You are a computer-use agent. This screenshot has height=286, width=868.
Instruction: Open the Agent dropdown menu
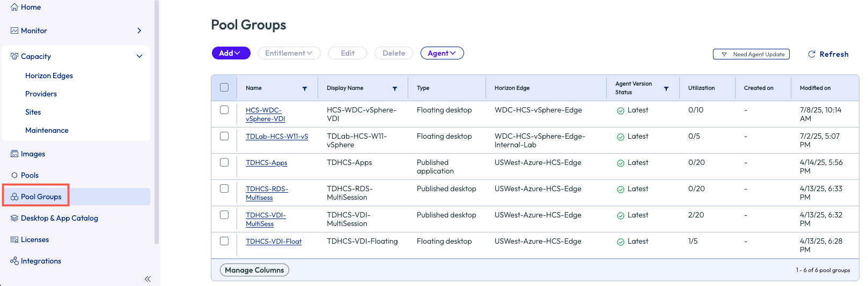pos(442,53)
